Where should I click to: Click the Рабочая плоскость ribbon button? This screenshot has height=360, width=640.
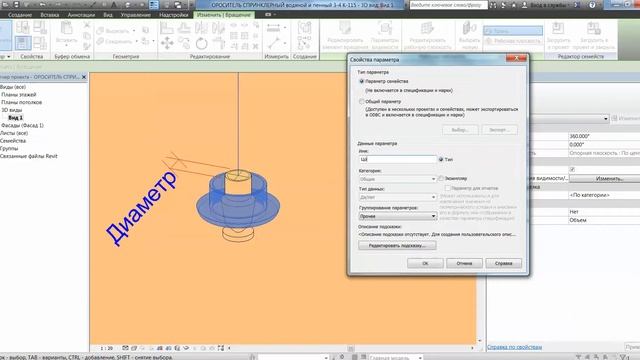click(513, 41)
